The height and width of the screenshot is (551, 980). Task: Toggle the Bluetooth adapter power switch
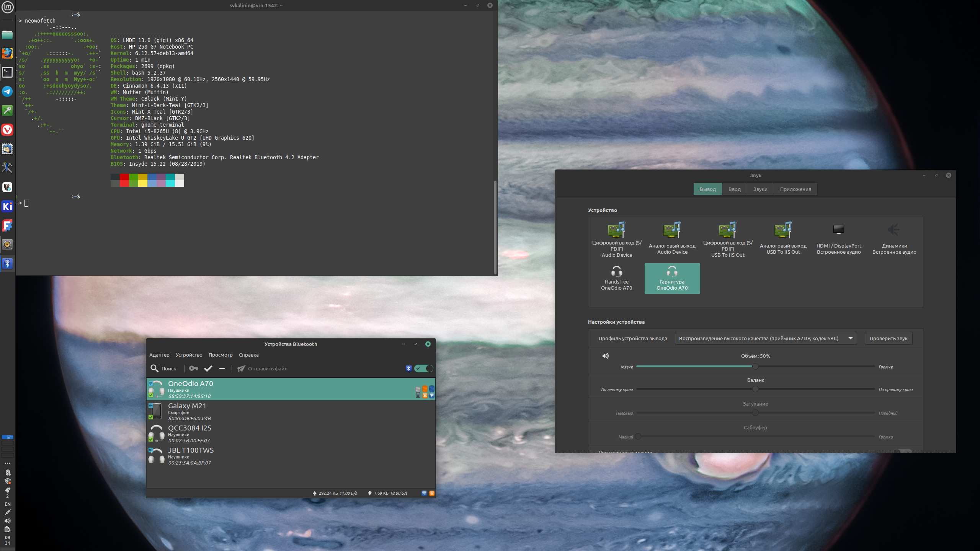(424, 368)
